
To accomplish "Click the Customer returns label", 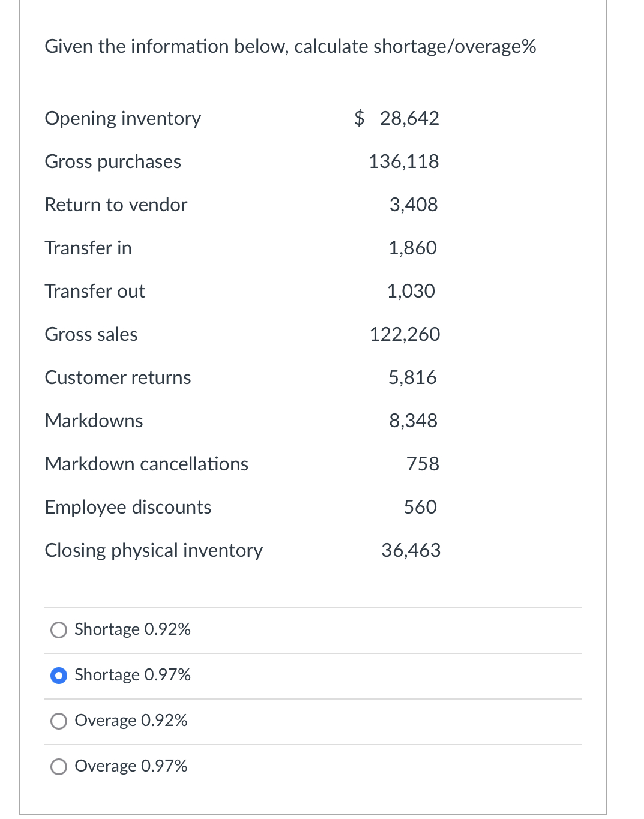I will click(x=118, y=377).
